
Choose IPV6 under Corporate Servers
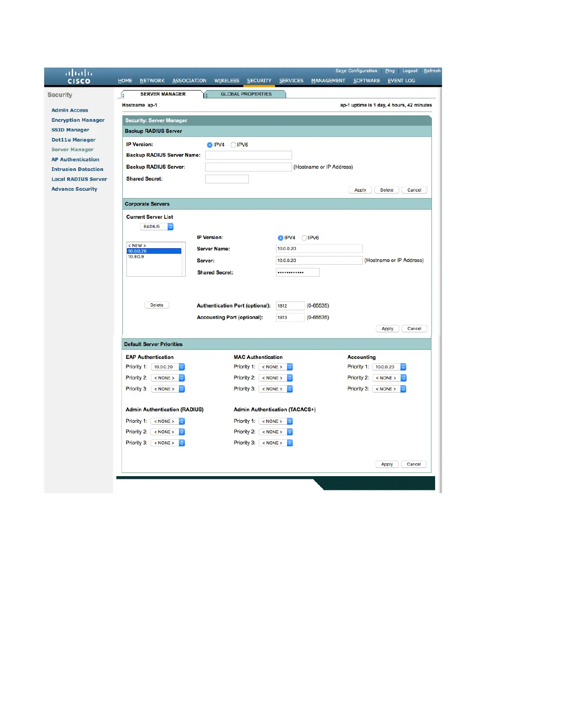[304, 238]
